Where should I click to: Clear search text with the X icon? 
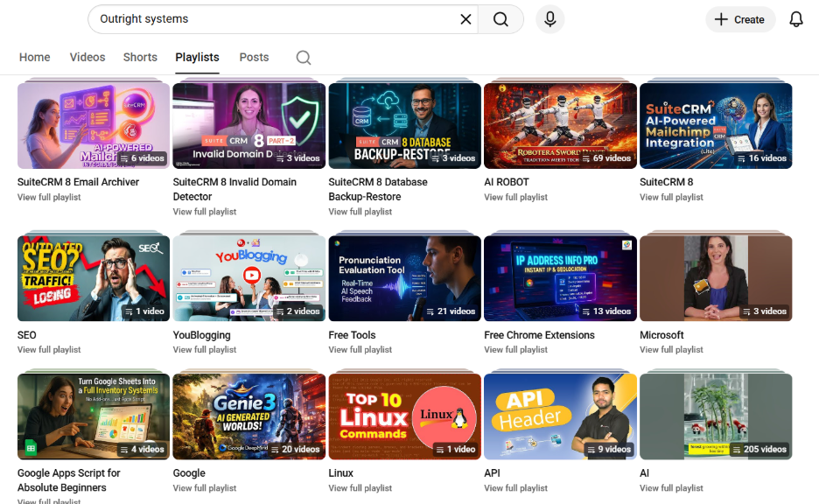465,19
